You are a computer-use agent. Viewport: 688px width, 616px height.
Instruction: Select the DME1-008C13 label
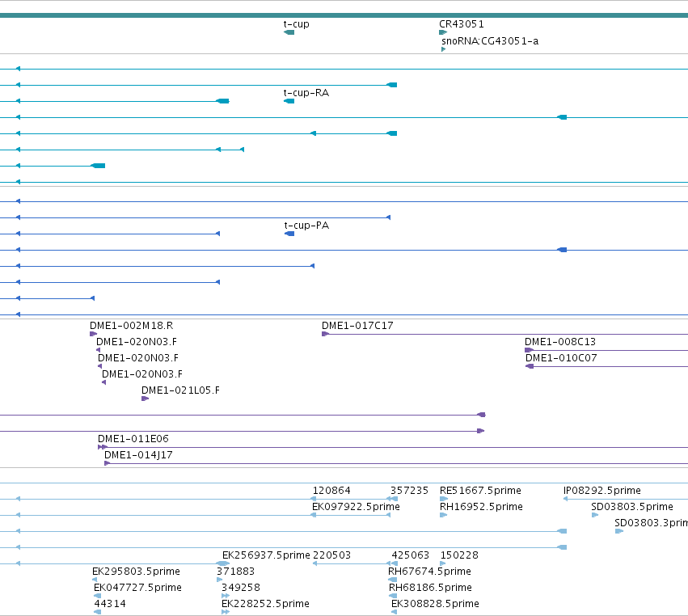[x=560, y=341]
